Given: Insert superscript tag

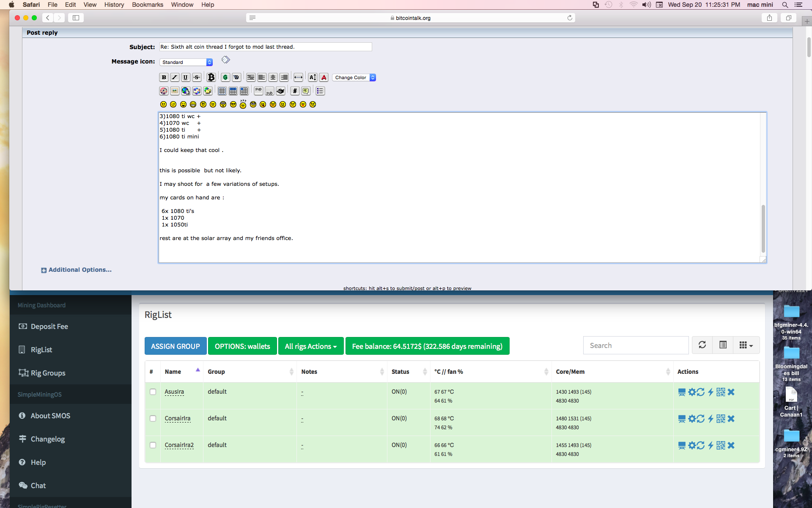Looking at the screenshot, I should click(x=258, y=91).
